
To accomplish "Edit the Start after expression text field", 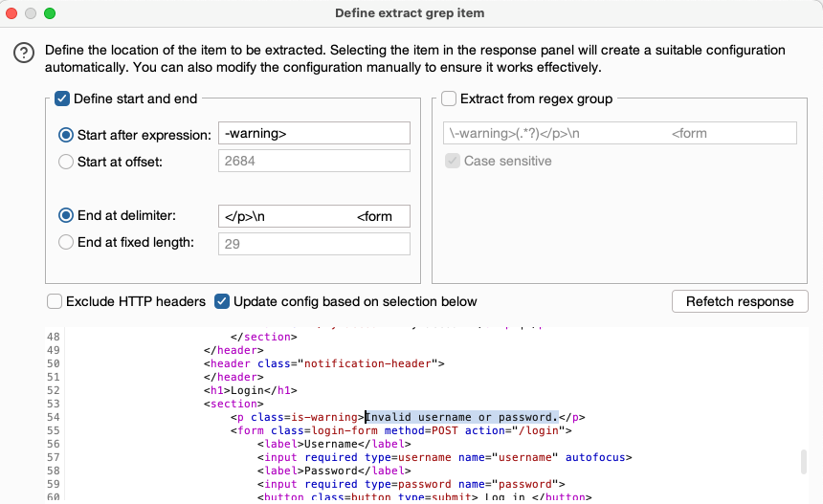I will [314, 134].
